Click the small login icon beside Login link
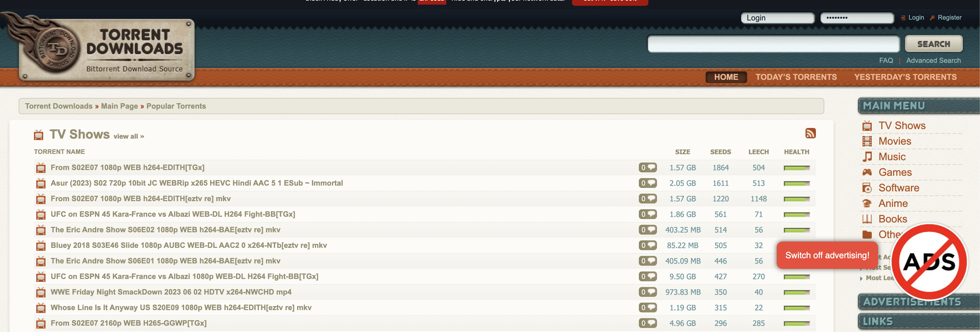980x332 pixels. 903,18
